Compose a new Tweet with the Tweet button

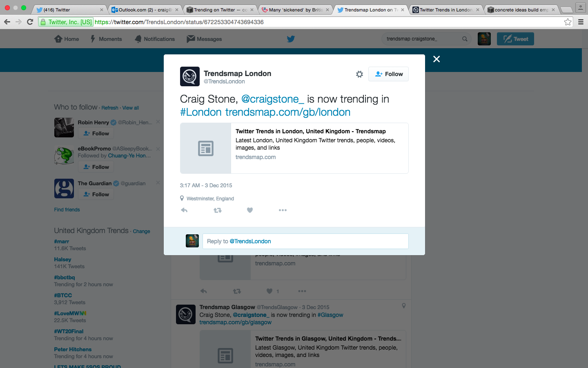[515, 39]
